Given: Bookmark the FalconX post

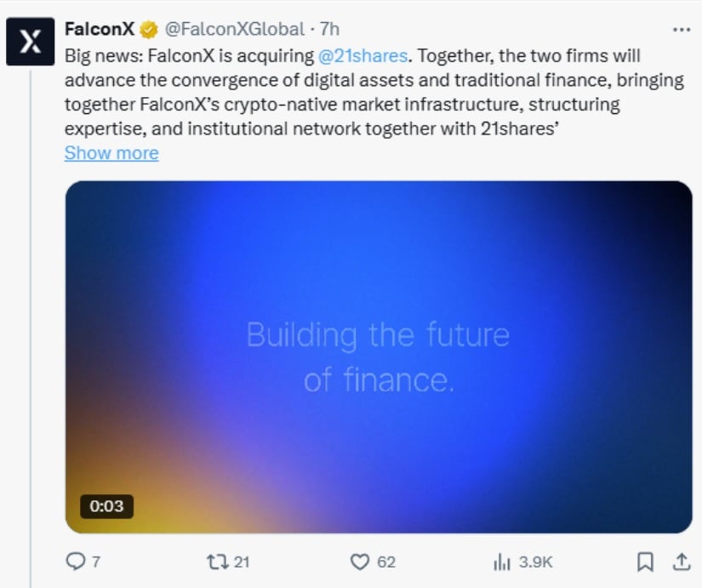Looking at the screenshot, I should [645, 562].
